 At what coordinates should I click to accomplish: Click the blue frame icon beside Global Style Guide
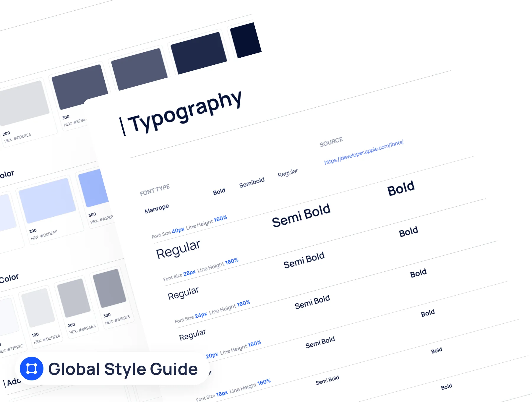(x=32, y=369)
